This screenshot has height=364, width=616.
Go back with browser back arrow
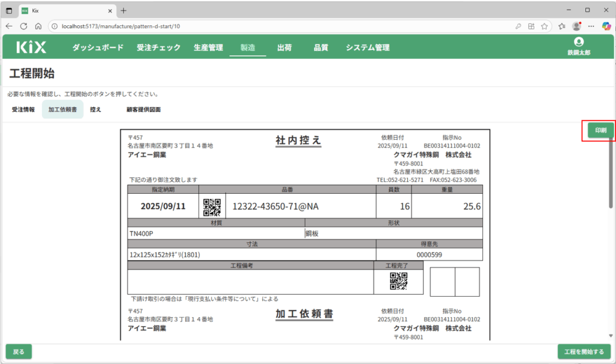[x=9, y=26]
